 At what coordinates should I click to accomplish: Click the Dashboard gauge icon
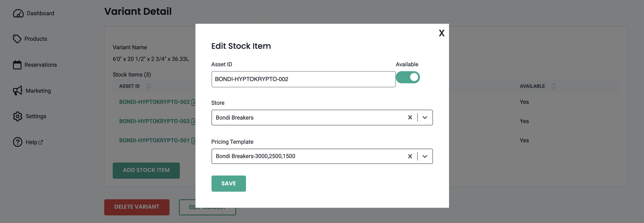tap(18, 13)
